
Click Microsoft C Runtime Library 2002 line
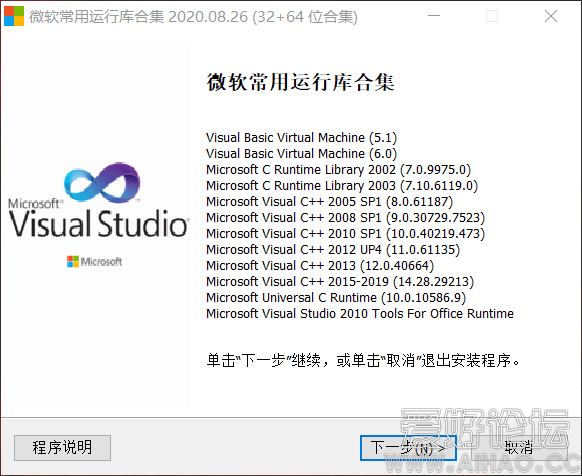339,170
